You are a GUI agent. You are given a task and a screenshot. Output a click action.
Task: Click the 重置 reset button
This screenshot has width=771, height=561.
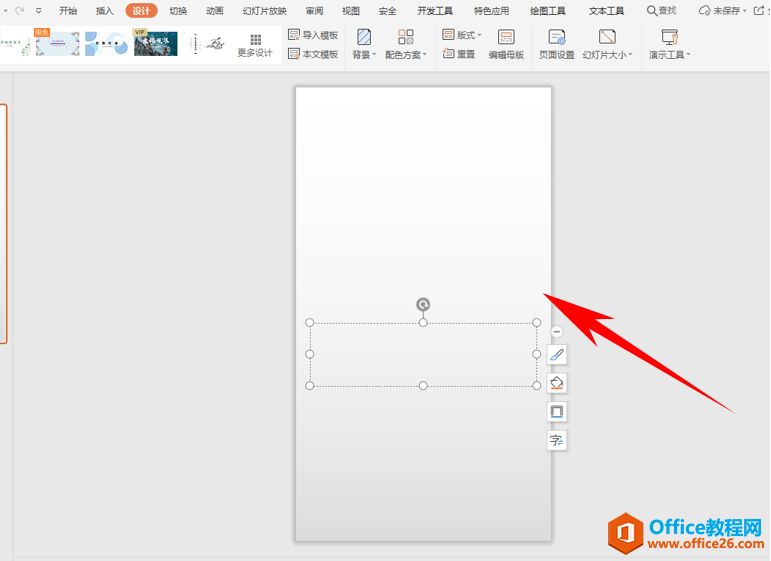(460, 54)
